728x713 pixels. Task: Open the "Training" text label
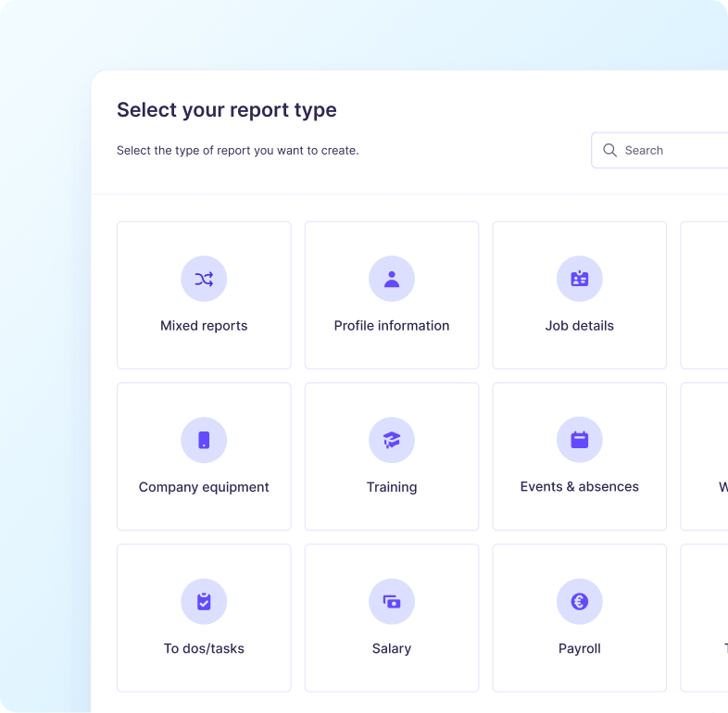(392, 487)
